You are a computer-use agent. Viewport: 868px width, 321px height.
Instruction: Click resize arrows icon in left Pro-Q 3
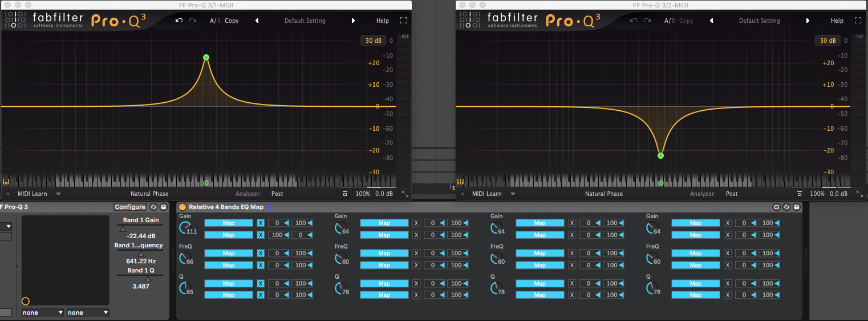pyautogui.click(x=405, y=194)
